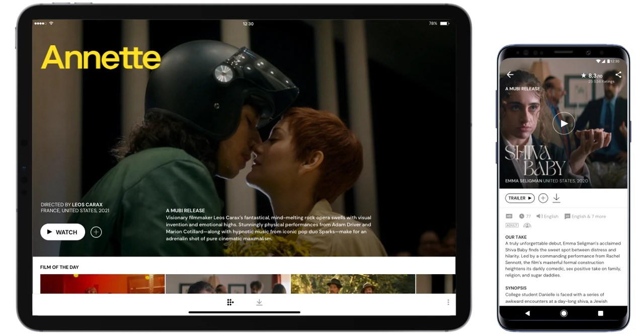The height and width of the screenshot is (334, 644).
Task: Tap the share icon on the phone screen
Action: (618, 75)
